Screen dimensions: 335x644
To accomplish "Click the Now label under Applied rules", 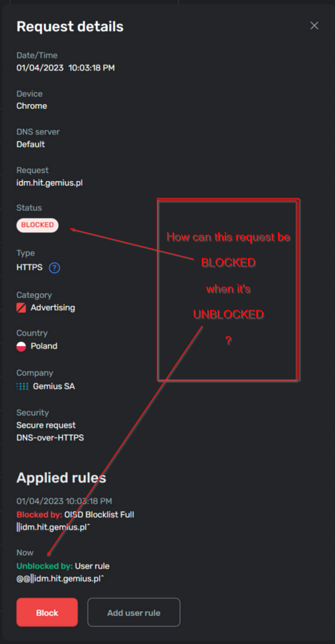I will tap(25, 552).
